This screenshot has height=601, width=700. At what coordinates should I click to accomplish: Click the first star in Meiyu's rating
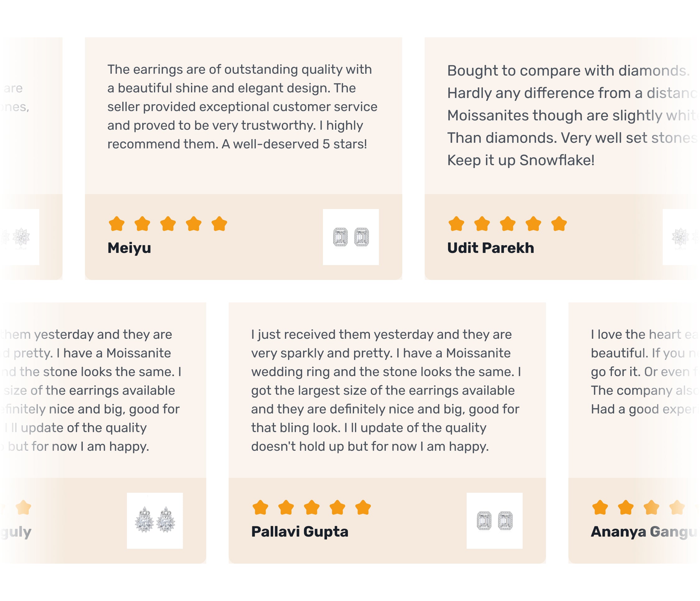117,224
